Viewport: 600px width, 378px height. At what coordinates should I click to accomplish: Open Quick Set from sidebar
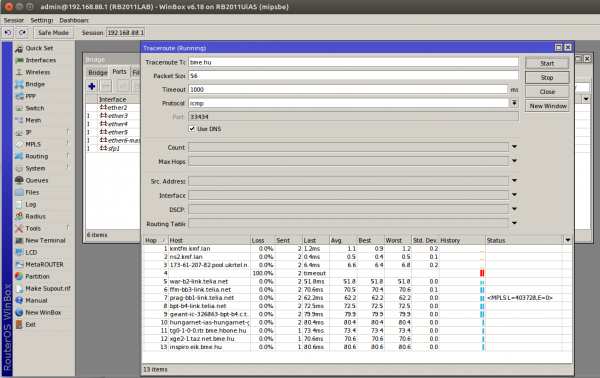(39, 48)
